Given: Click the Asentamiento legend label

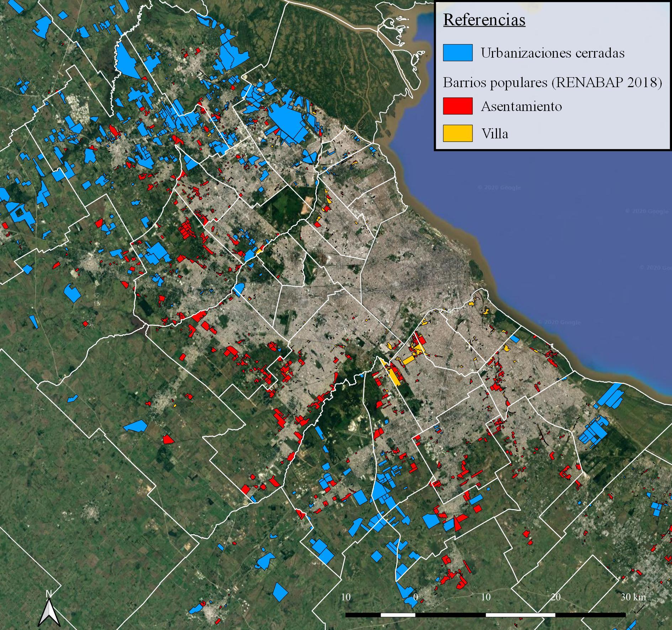Looking at the screenshot, I should click(x=521, y=106).
